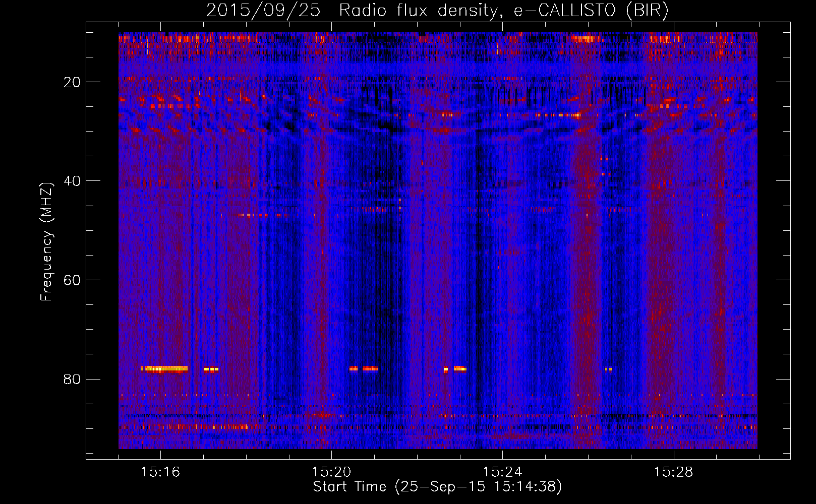Click the 'Frequency (MHZ)' axis label

[46, 242]
